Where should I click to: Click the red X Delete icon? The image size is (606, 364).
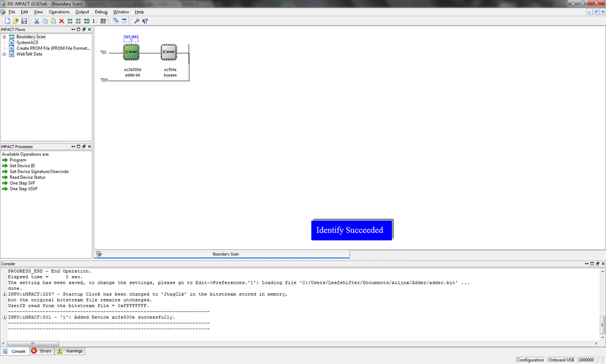62,21
